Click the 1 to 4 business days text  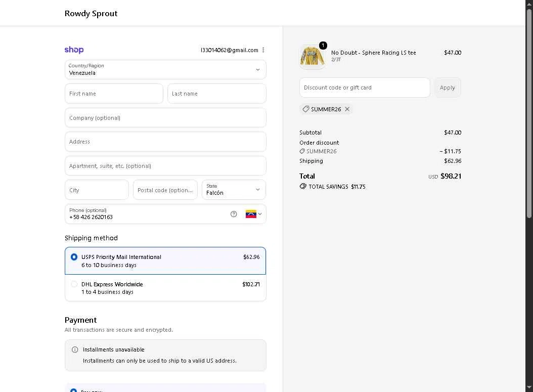pos(107,292)
